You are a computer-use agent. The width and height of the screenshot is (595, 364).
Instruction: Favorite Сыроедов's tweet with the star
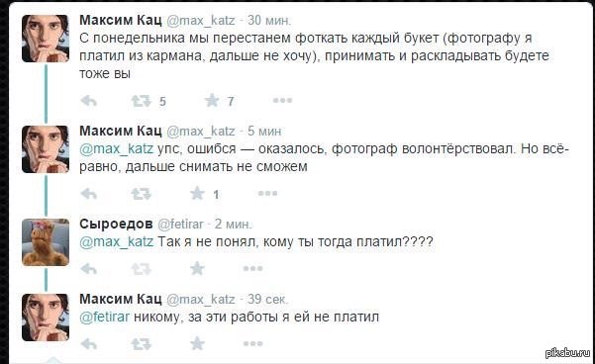tap(197, 268)
